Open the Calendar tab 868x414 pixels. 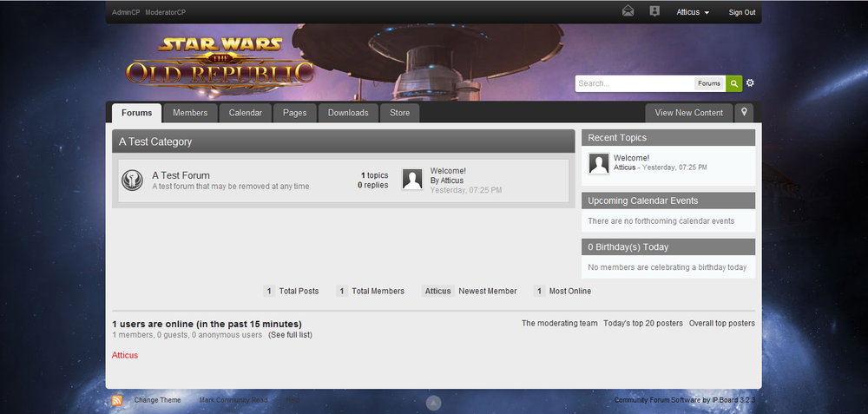coord(246,113)
